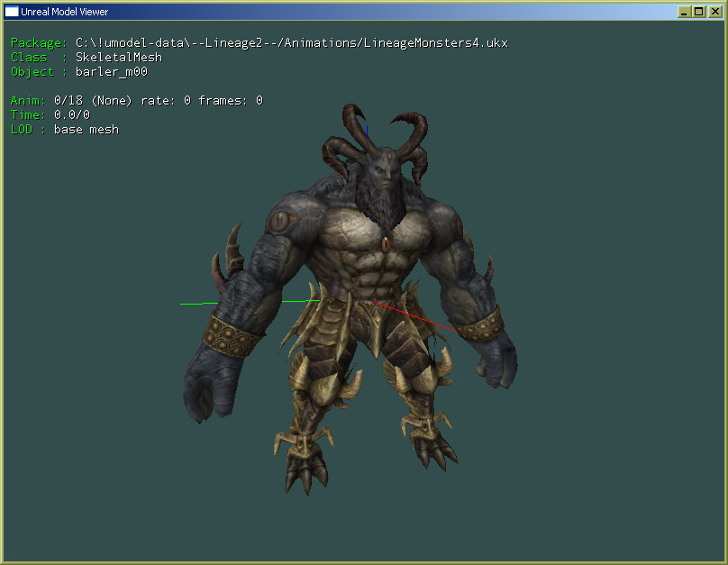
Task: Maximize the Unreal Model Viewer window
Action: click(x=699, y=12)
